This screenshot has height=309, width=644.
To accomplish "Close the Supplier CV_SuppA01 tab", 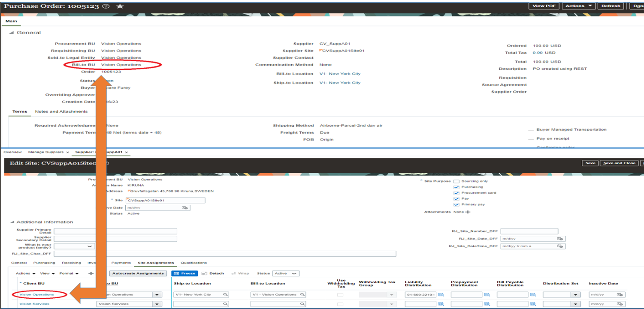I will click(x=127, y=152).
